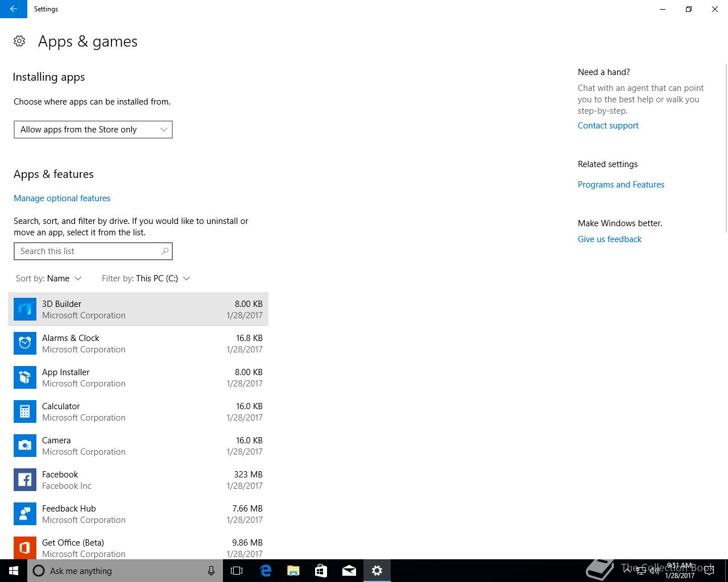Open the Action Center notifications icon
Screen dimensions: 728x582
pos(709,571)
